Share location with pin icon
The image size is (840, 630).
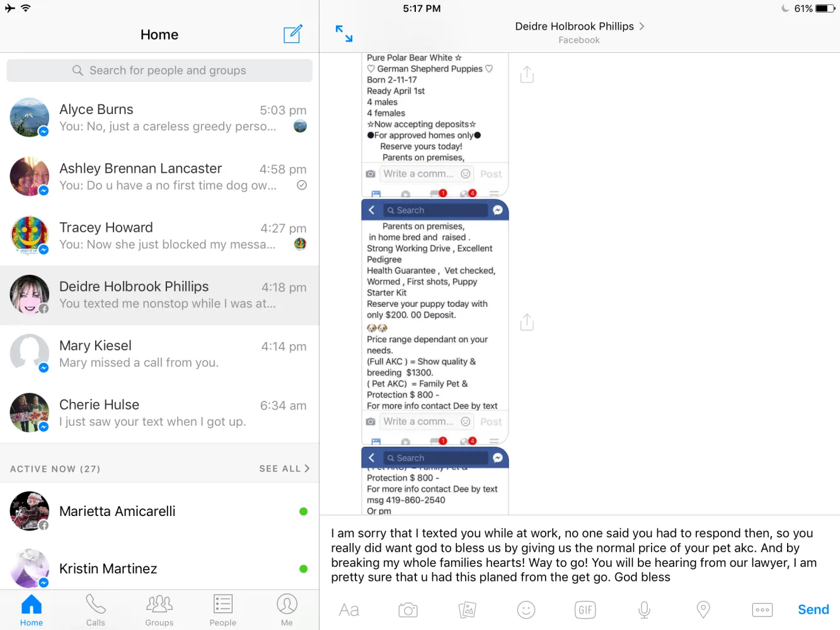click(x=703, y=610)
